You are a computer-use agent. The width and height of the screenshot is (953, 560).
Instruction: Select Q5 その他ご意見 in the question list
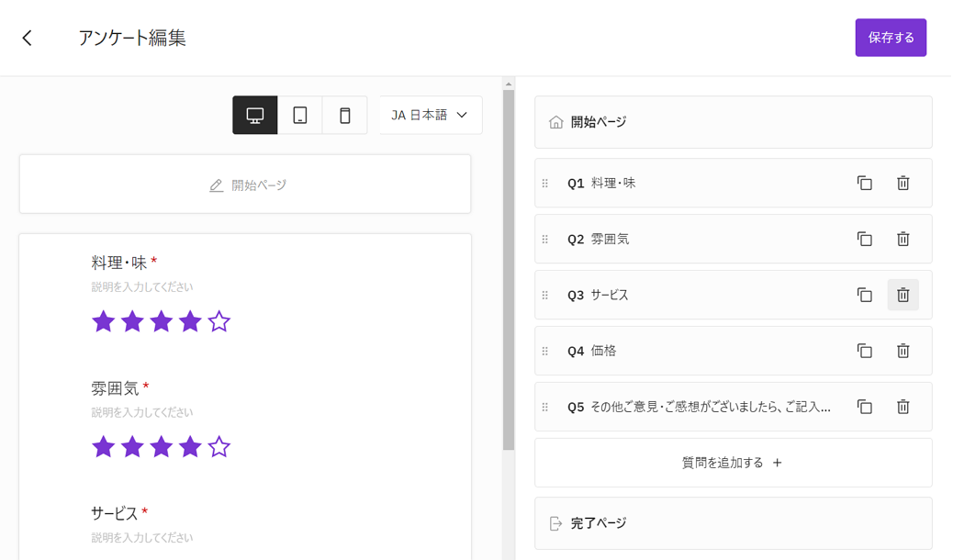click(733, 407)
